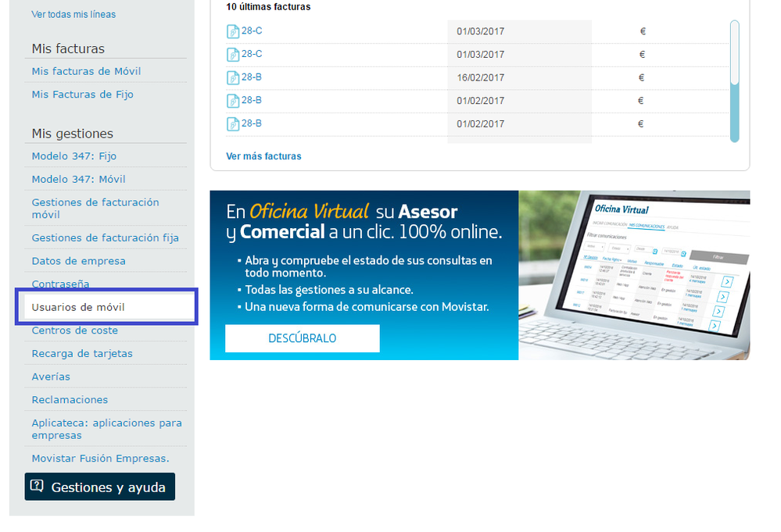The height and width of the screenshot is (532, 781).
Task: Open the Ver más facturas link
Action: (263, 156)
